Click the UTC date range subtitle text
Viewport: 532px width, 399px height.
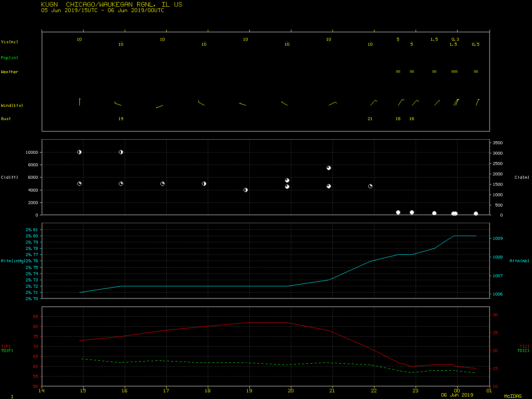pos(102,10)
